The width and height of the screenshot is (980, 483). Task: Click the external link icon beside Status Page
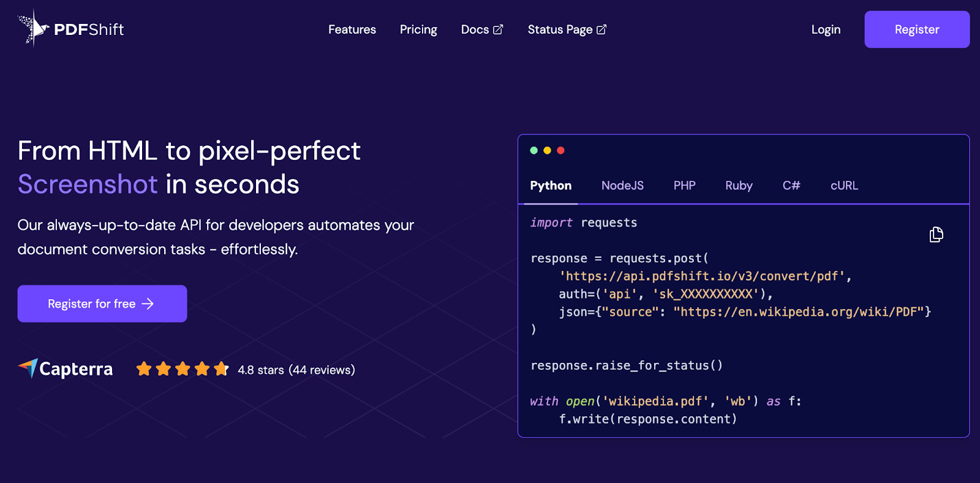[x=601, y=29]
